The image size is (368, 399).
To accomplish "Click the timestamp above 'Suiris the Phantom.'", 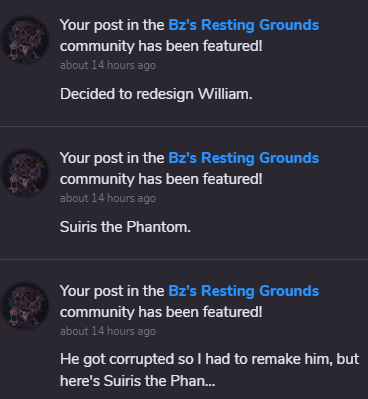I will [108, 198].
